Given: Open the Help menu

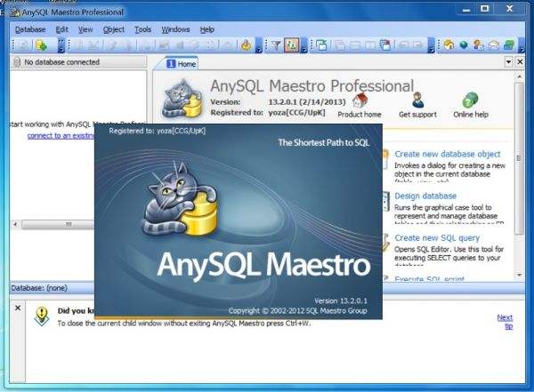Looking at the screenshot, I should (x=207, y=29).
